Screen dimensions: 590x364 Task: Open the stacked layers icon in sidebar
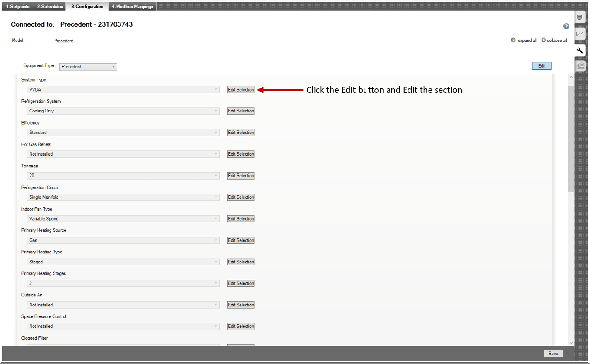click(x=580, y=66)
